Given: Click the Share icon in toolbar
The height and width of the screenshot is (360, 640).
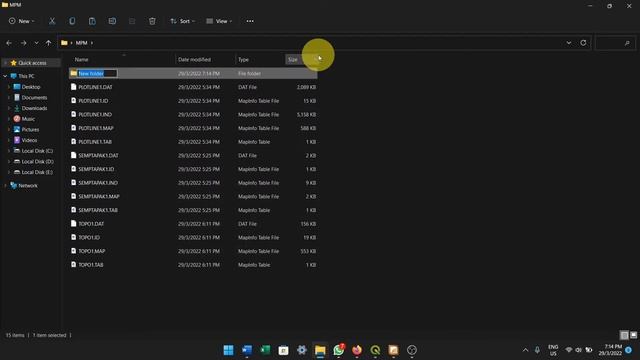Looking at the screenshot, I should coord(132,21).
